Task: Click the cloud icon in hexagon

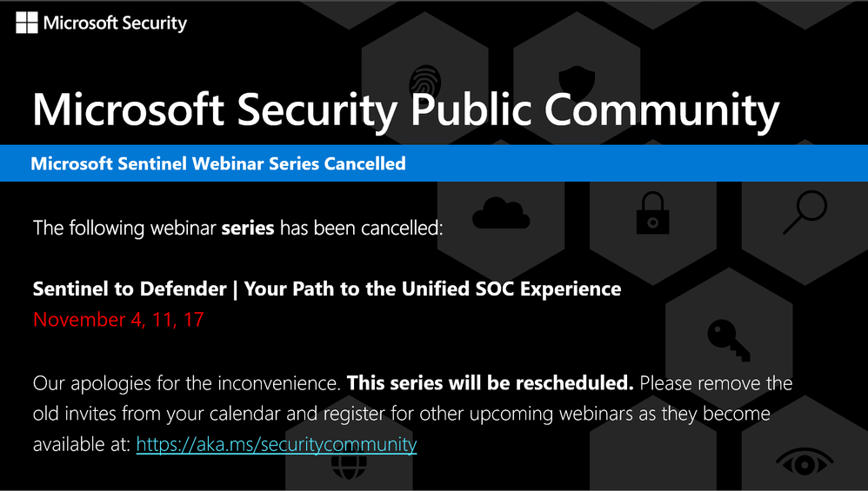Action: coord(501,214)
